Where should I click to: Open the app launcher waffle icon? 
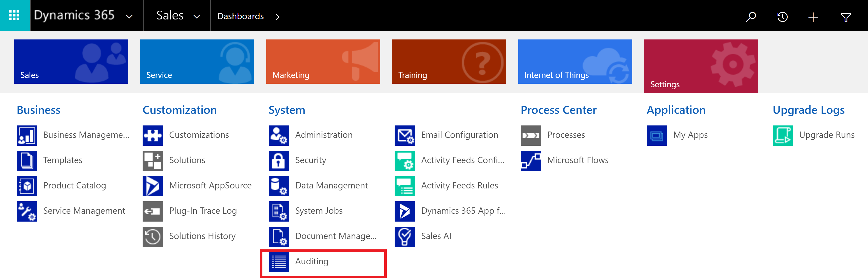[14, 15]
